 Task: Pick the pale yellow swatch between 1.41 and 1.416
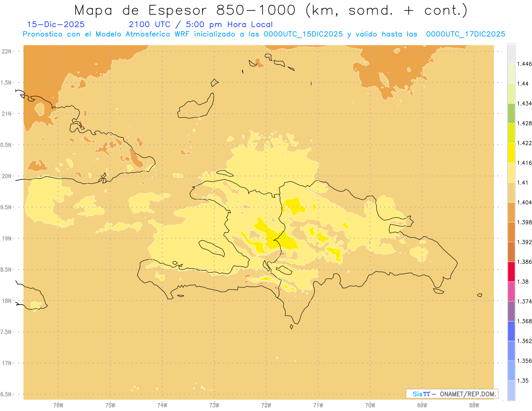point(511,172)
